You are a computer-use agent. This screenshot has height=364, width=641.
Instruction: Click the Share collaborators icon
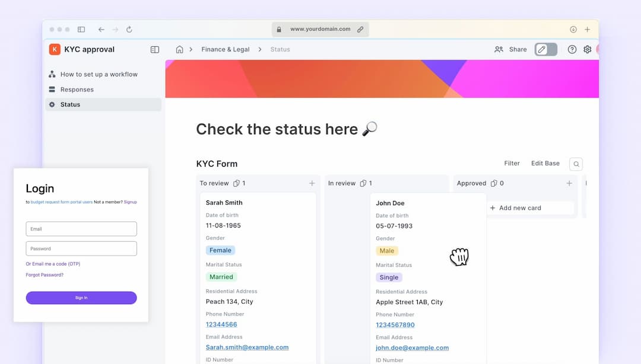point(499,49)
